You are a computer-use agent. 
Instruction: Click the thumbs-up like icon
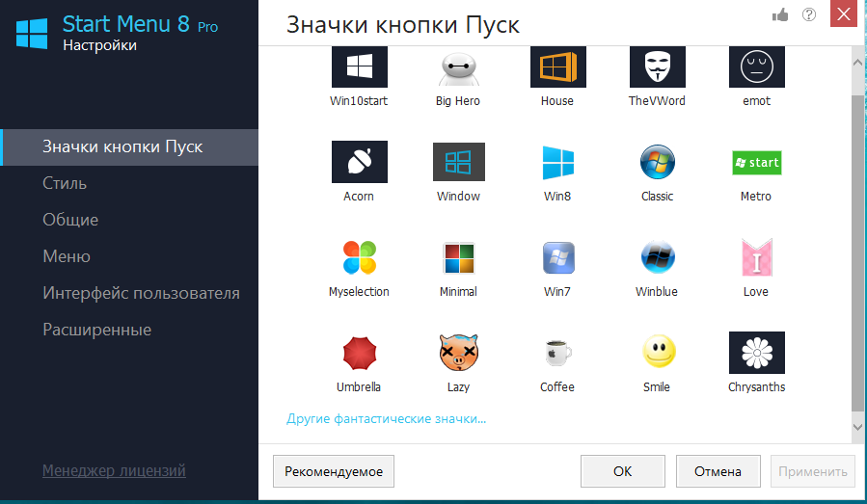click(780, 14)
